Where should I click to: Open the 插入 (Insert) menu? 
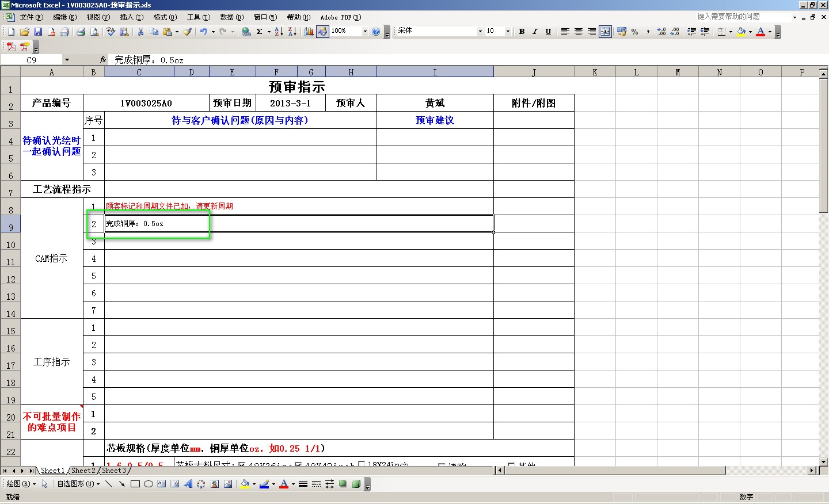click(x=131, y=17)
